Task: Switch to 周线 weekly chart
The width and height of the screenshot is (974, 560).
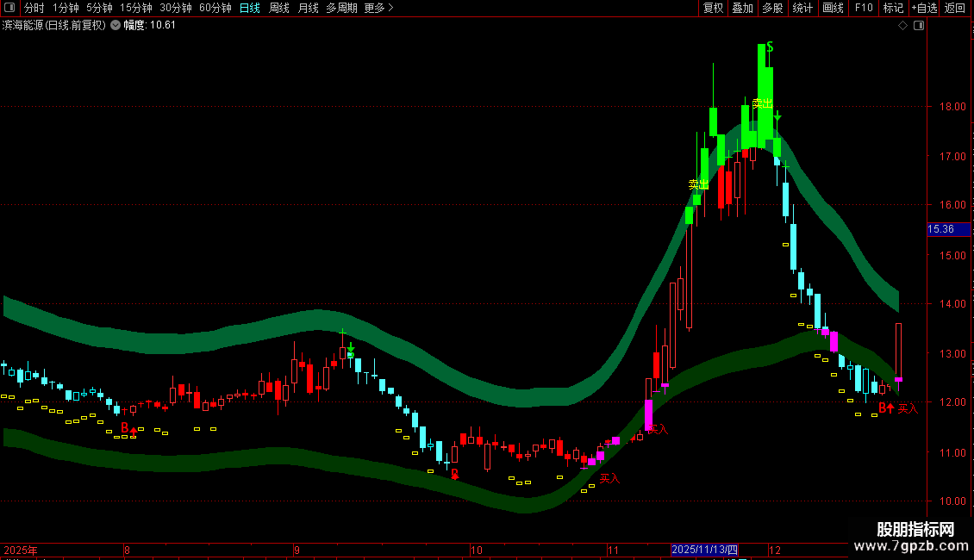Action: tap(279, 8)
